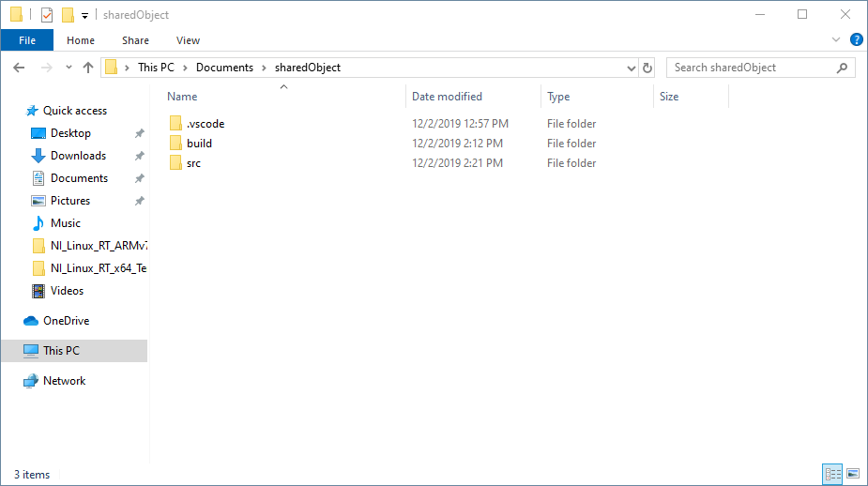The width and height of the screenshot is (868, 486).
Task: Switch to Large icons view layout
Action: click(853, 474)
